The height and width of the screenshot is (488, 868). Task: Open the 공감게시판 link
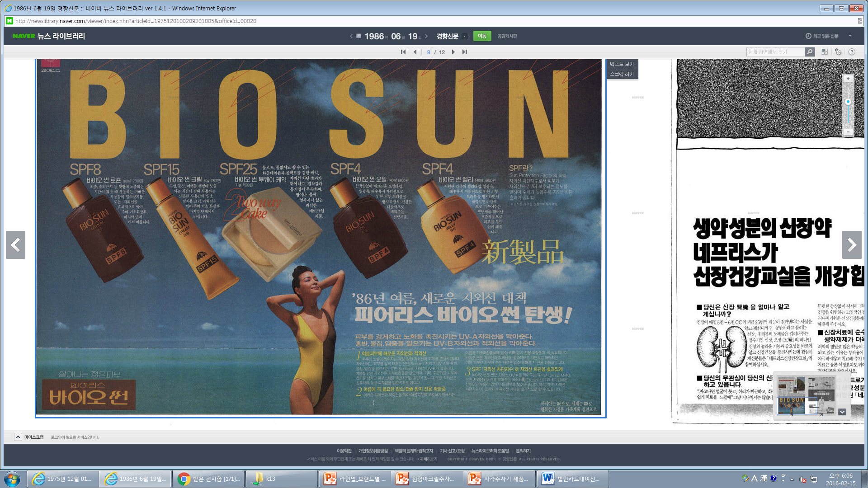[x=507, y=36]
